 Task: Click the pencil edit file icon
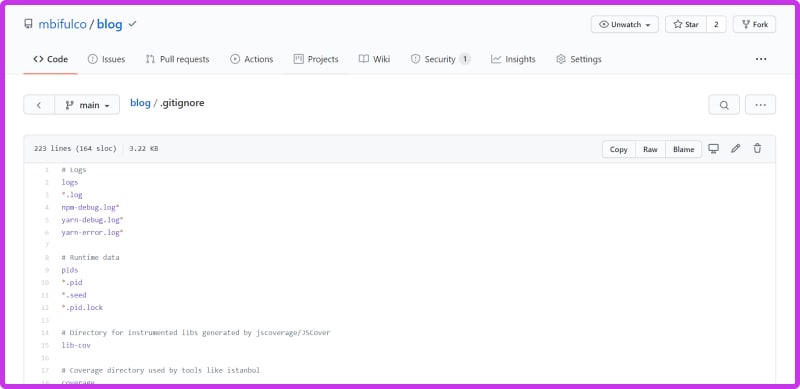pos(735,149)
